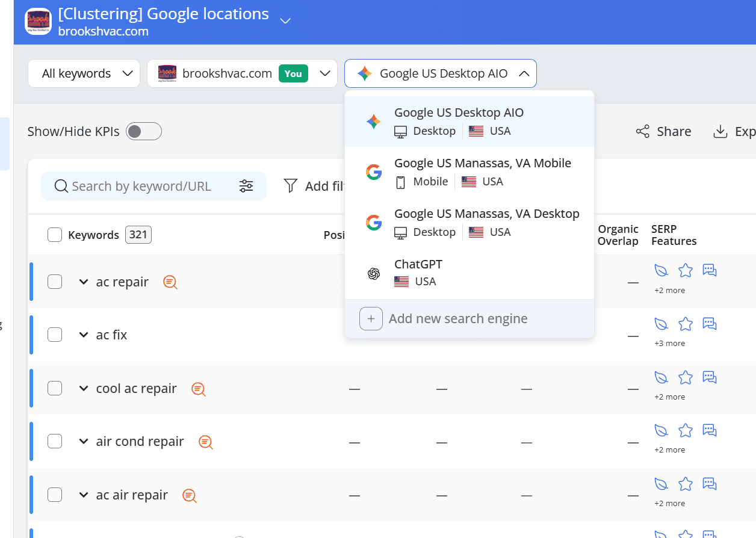The image size is (756, 538).
Task: Click the Organic Overlap column header
Action: (x=618, y=235)
